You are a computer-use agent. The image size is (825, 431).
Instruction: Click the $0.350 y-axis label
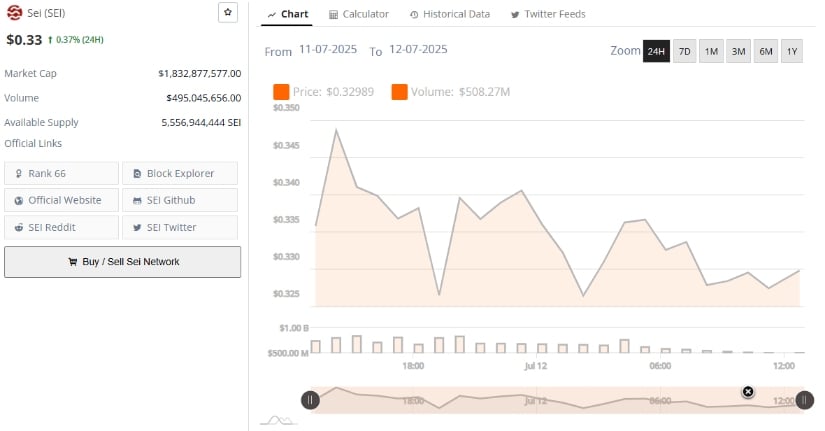tap(286, 108)
